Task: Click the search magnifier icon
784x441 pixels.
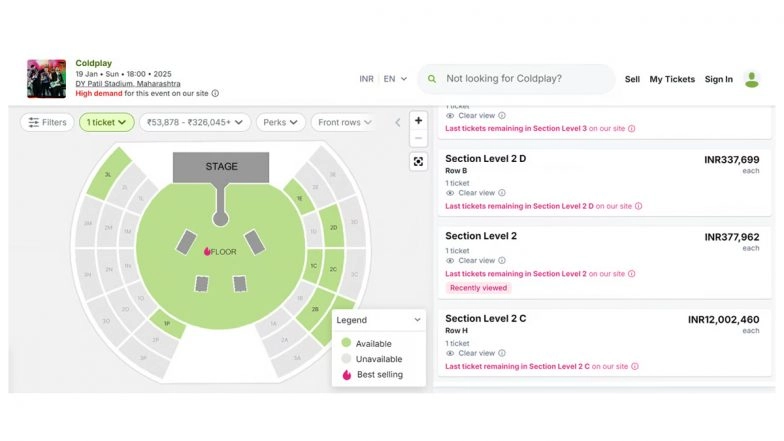Action: [x=431, y=79]
